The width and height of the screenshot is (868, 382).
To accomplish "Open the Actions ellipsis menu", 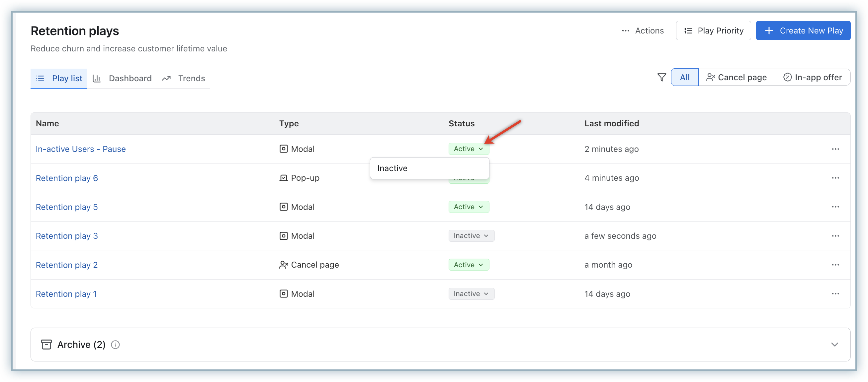I will 642,31.
